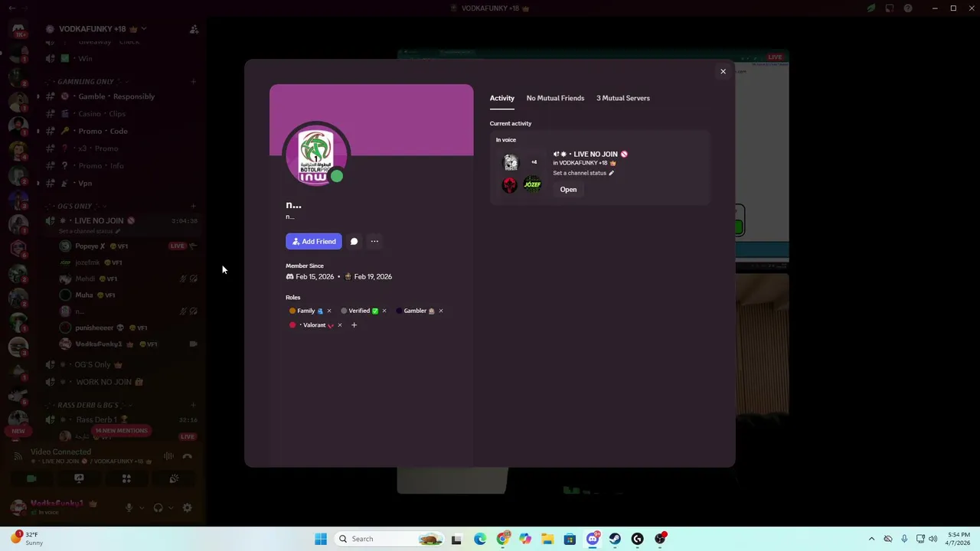Expand the microphone input options arrow
The height and width of the screenshot is (551, 980).
click(141, 507)
